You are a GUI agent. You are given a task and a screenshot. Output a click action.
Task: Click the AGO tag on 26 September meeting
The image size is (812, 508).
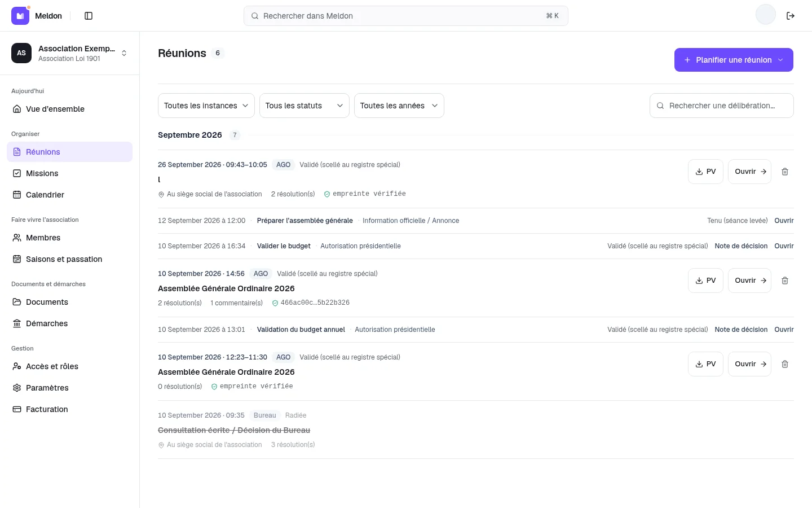click(x=284, y=165)
